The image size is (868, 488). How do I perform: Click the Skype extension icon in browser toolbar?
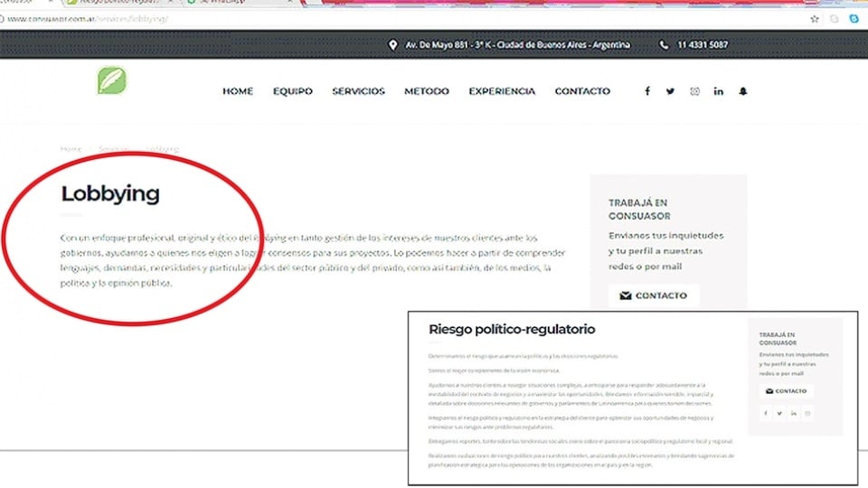tap(854, 18)
